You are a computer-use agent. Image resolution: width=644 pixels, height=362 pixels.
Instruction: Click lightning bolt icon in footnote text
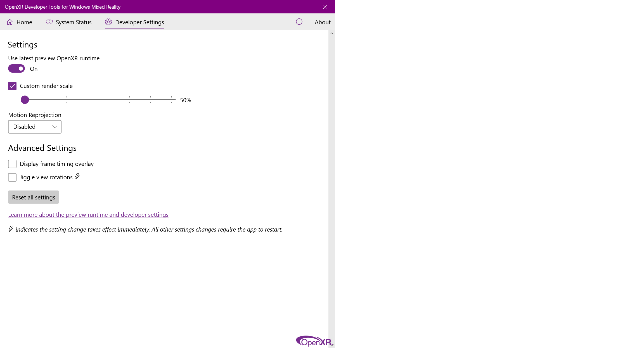[11, 229]
